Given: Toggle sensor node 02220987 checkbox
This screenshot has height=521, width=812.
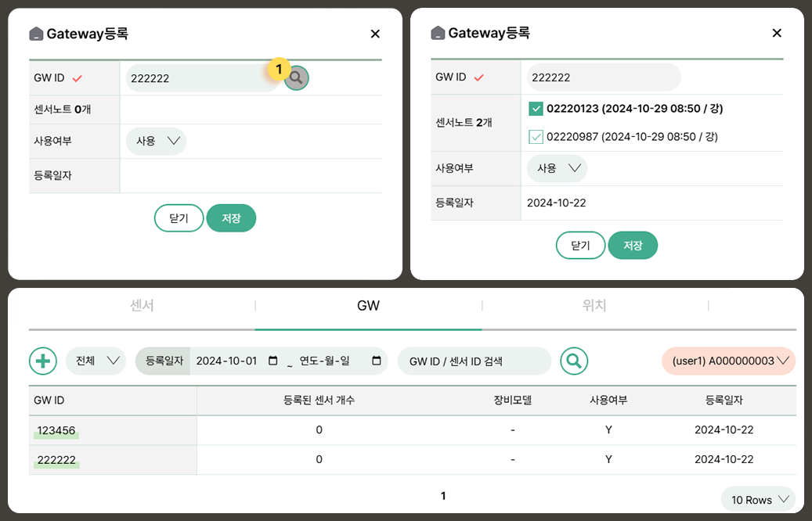Looking at the screenshot, I should [536, 137].
